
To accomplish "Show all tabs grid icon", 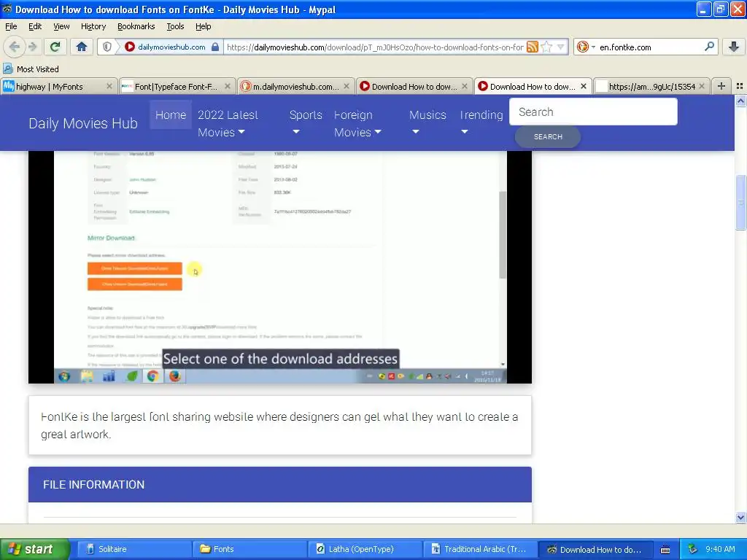I will (x=740, y=86).
